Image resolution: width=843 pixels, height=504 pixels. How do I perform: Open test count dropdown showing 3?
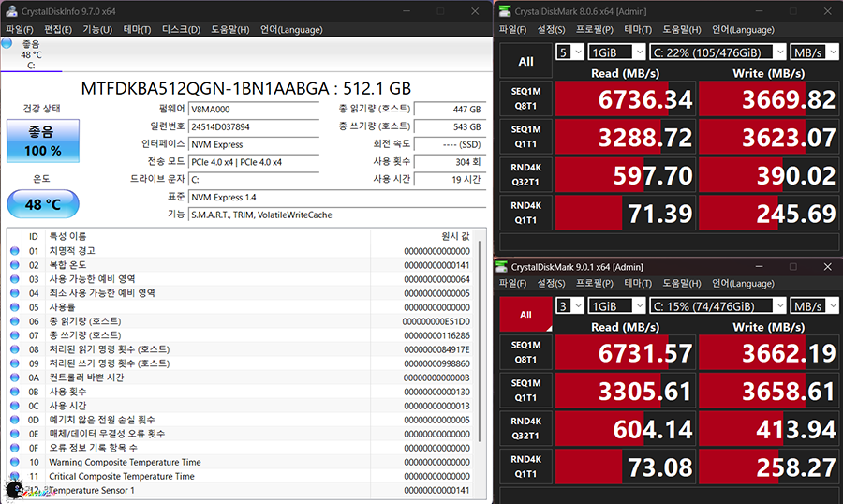pos(569,306)
